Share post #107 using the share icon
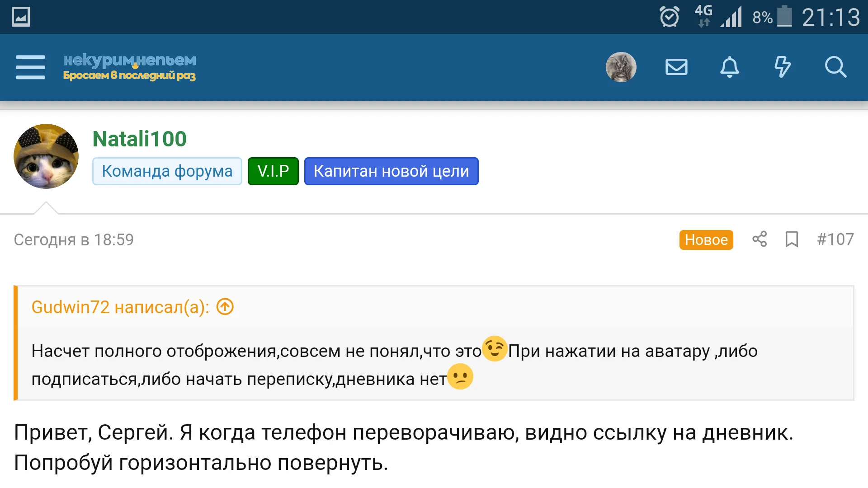This screenshot has height=488, width=868. tap(759, 239)
